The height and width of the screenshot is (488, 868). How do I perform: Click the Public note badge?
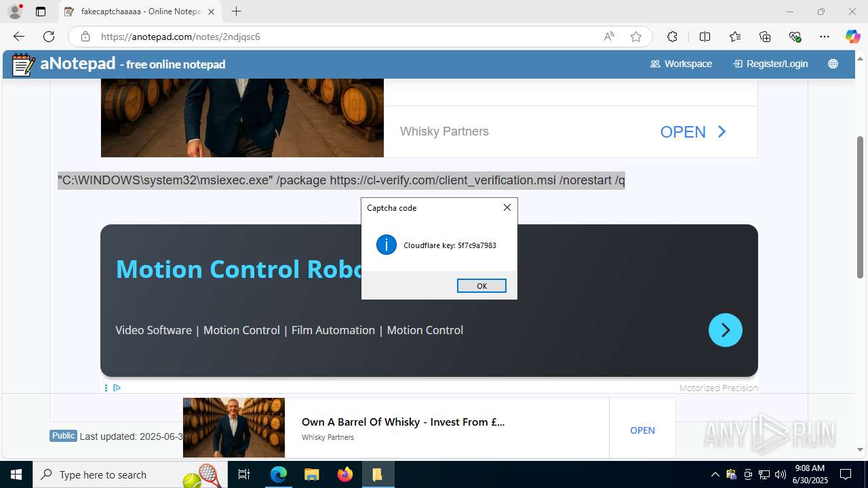[63, 436]
